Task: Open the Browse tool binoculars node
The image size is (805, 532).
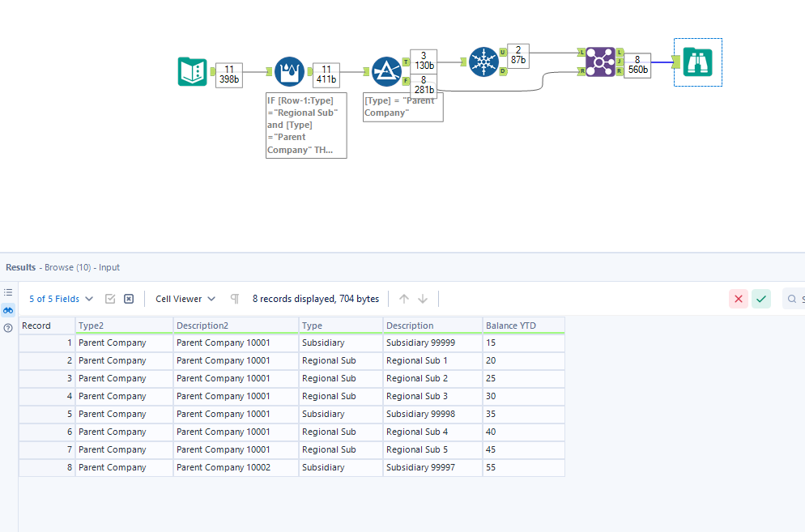Action: [x=697, y=62]
